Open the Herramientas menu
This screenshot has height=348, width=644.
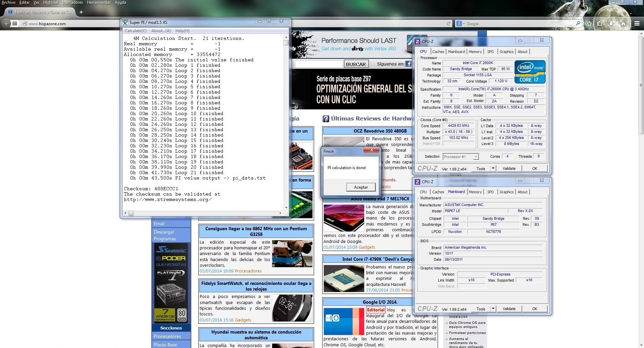click(x=99, y=2)
